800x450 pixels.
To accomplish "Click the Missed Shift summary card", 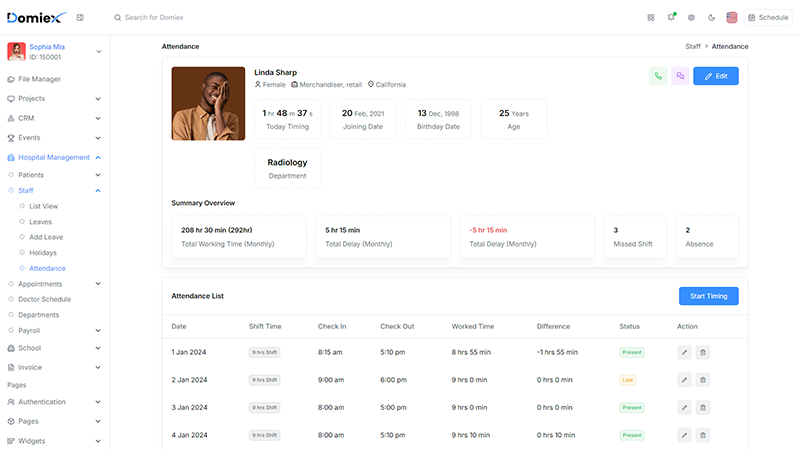I will (635, 237).
